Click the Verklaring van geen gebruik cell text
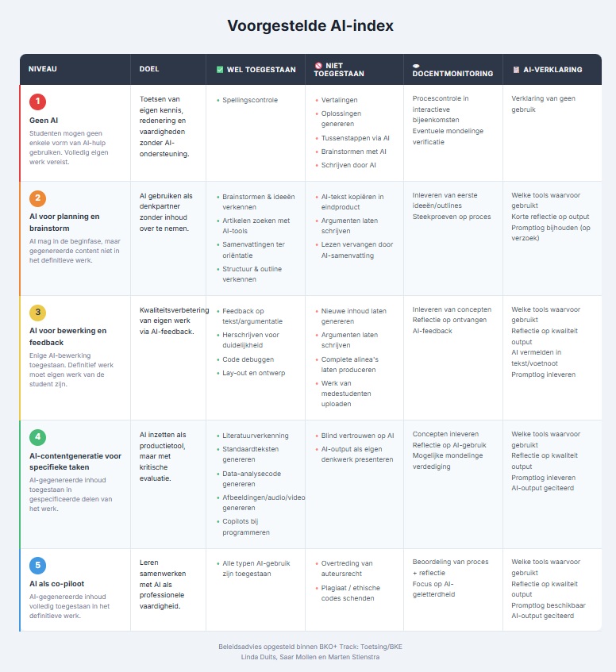The image size is (616, 672). pyautogui.click(x=543, y=104)
